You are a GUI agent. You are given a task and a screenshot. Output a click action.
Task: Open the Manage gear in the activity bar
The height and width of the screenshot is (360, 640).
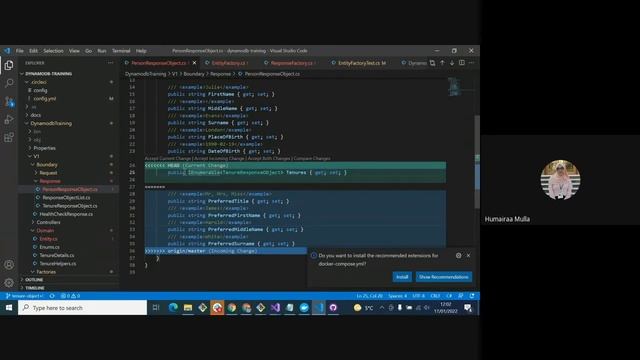click(9, 282)
